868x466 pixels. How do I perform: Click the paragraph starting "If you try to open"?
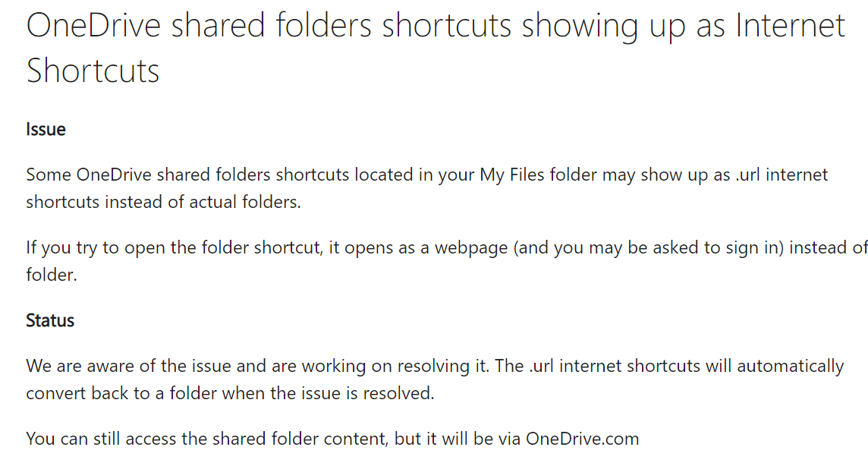click(x=447, y=260)
